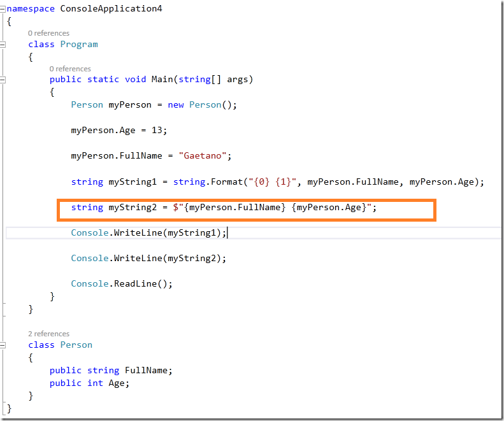
Task: Collapse the class Person outlining region
Action: [3, 345]
